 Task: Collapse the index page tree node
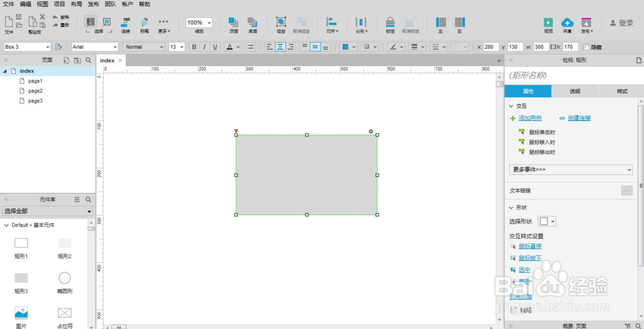click(x=5, y=71)
